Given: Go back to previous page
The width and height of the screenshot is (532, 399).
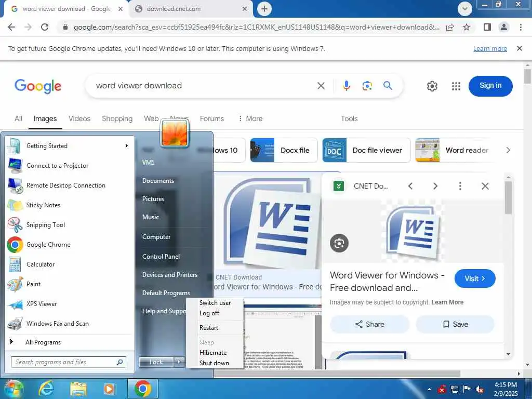Looking at the screenshot, I should 11,27.
